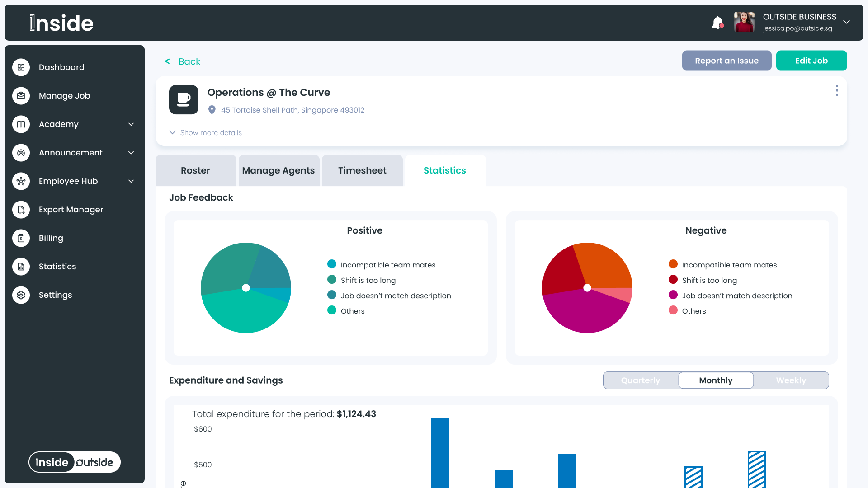Click the Edit Job button
Screen dimensions: 868x488
pyautogui.click(x=811, y=61)
